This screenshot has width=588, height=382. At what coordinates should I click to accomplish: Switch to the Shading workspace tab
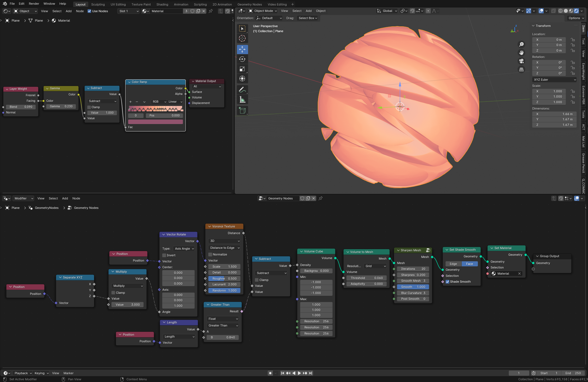[x=162, y=4]
